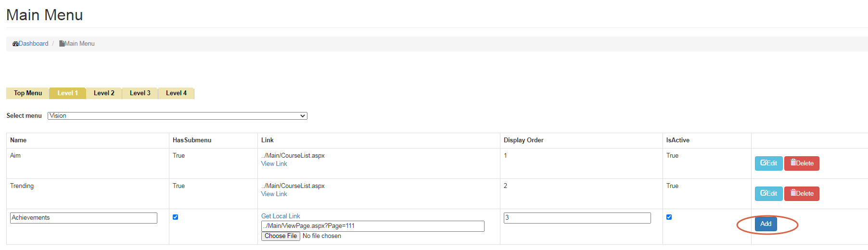The image size is (868, 250).
Task: Delete the Trending menu row
Action: tap(802, 194)
